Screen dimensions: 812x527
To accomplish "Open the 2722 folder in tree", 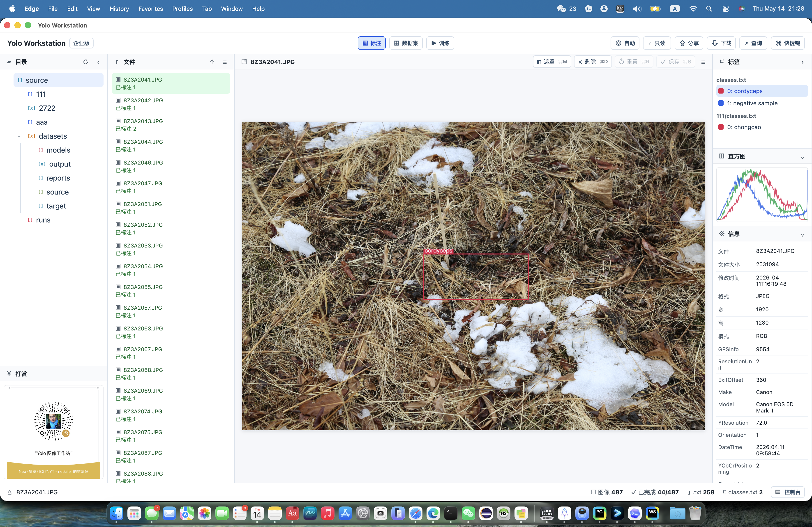I will pyautogui.click(x=47, y=108).
